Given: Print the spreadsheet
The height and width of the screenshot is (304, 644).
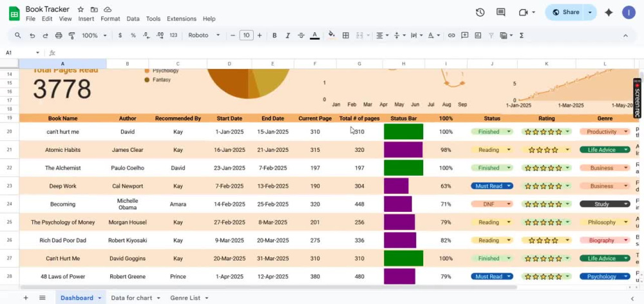Looking at the screenshot, I should tap(59, 35).
